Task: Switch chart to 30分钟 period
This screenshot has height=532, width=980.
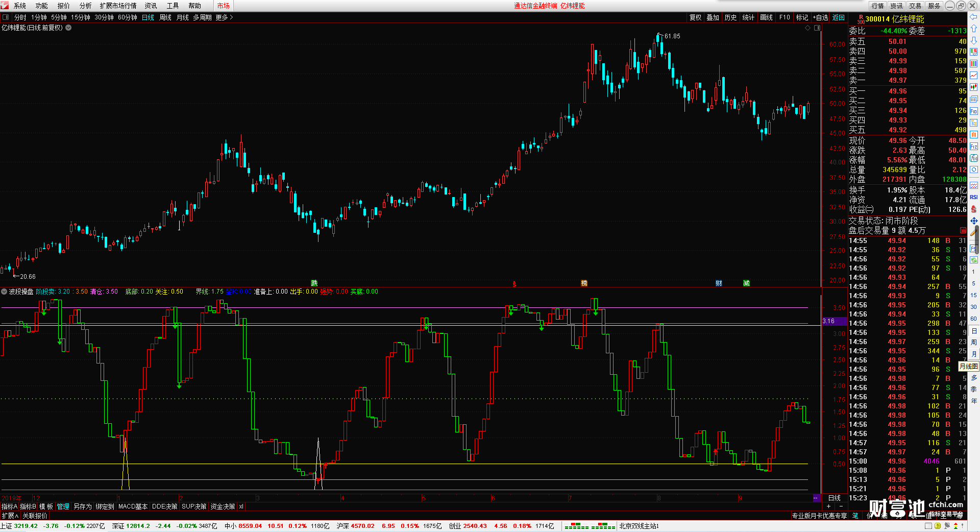Action: click(x=104, y=17)
